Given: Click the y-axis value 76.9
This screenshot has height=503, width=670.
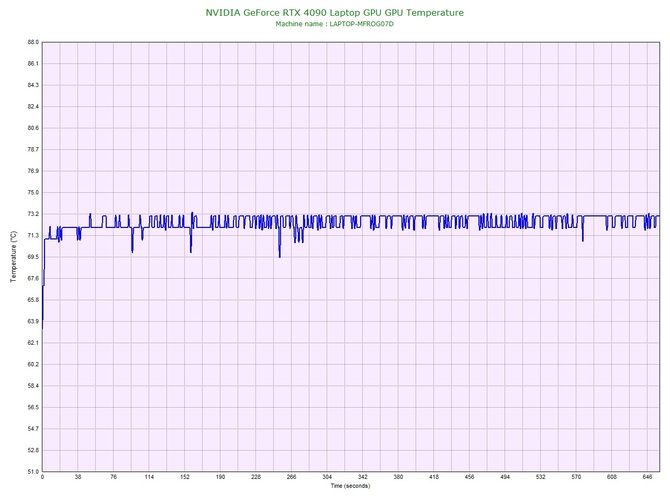Looking at the screenshot, I should pyautogui.click(x=33, y=171).
